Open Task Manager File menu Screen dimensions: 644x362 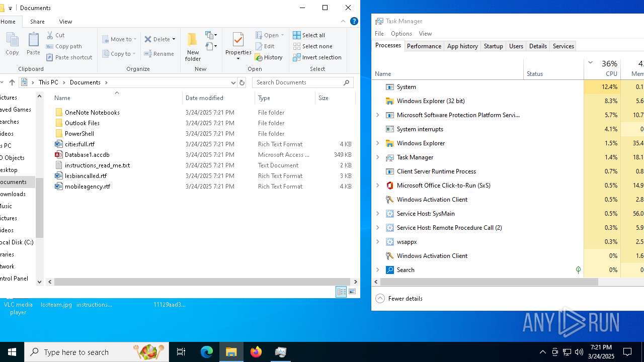[x=379, y=34]
